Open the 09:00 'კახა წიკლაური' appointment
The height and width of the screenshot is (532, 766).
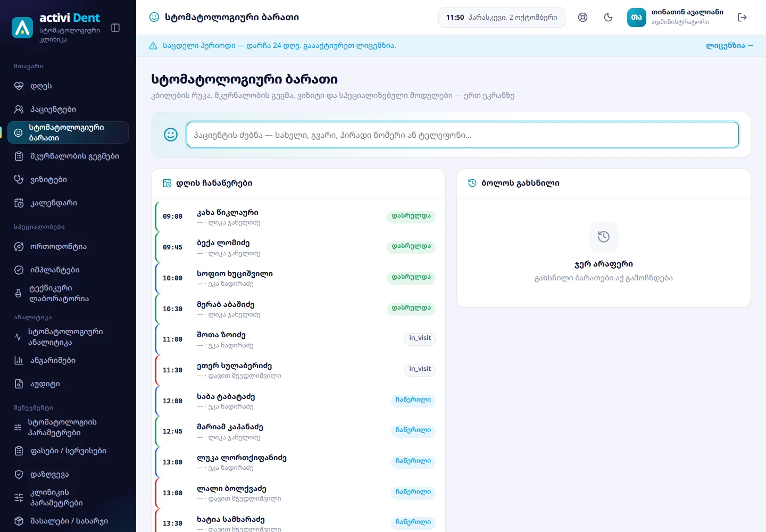click(298, 217)
